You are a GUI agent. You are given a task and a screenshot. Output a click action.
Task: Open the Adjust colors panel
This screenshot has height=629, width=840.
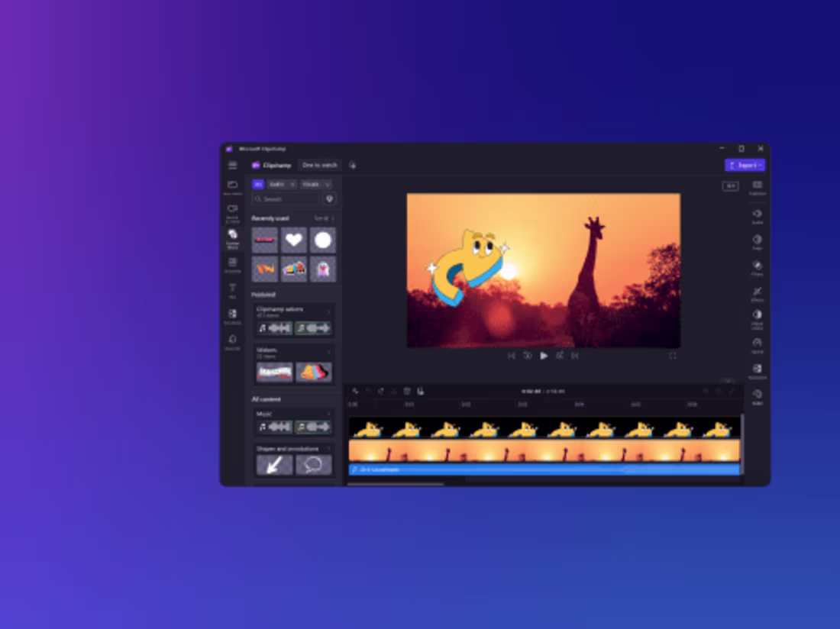tap(756, 316)
